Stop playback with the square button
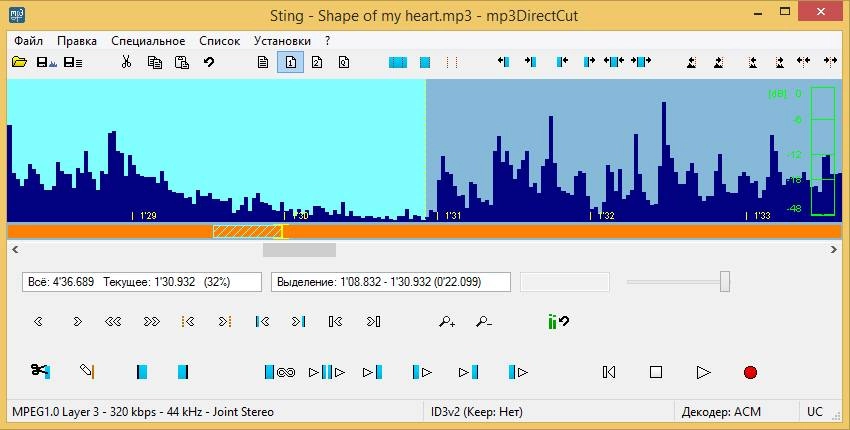Screen dimensions: 850x430 [x=656, y=372]
